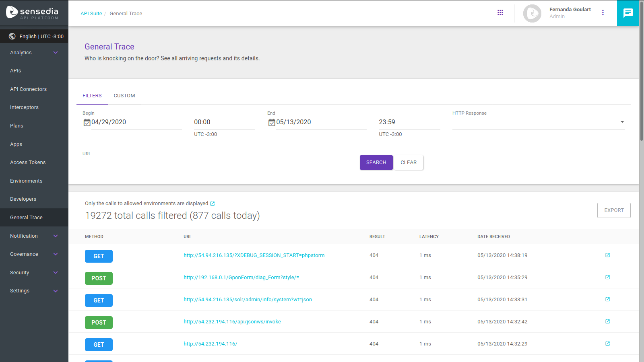Click the End date calendar icon
Screen dimensions: 644x362
click(272, 122)
